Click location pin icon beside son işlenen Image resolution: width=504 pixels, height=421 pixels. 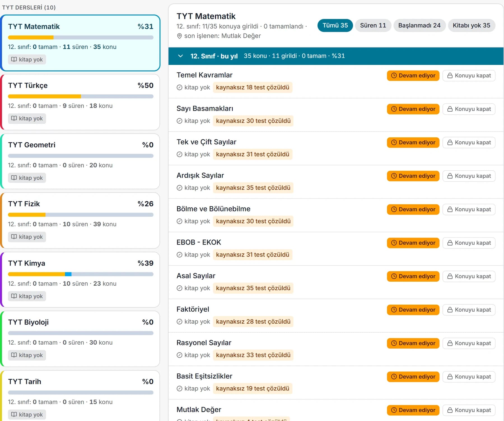click(179, 36)
